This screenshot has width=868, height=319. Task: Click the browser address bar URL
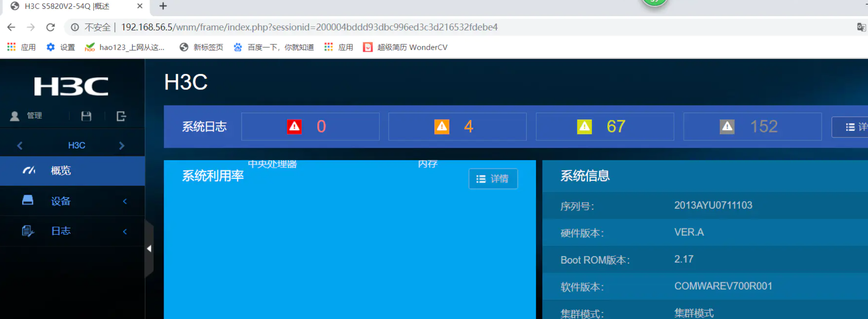click(309, 27)
